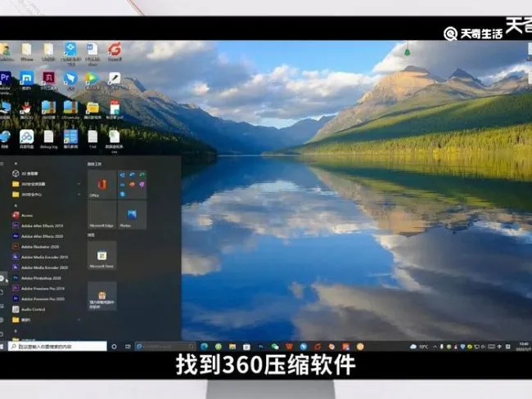Launch Adobe Premiere Pro 2019
Screen dimensions: 532x399
(x=47, y=289)
